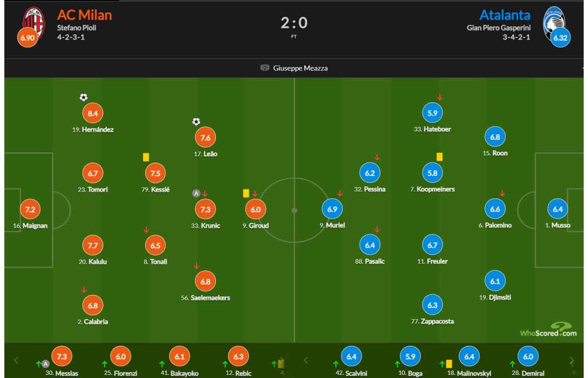Open the WhoScored.com logo link

[548, 330]
